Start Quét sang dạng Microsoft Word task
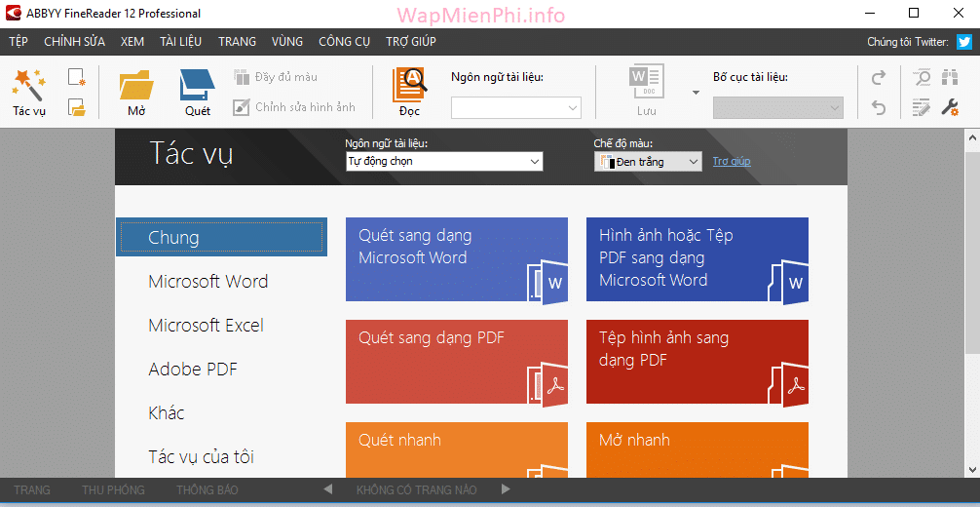 (457, 259)
